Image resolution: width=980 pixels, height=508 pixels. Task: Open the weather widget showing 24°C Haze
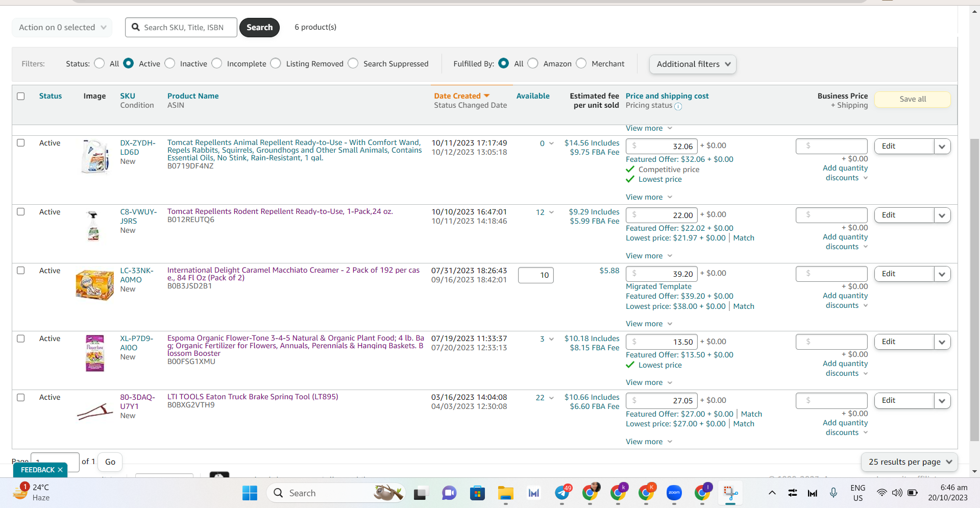pos(32,493)
